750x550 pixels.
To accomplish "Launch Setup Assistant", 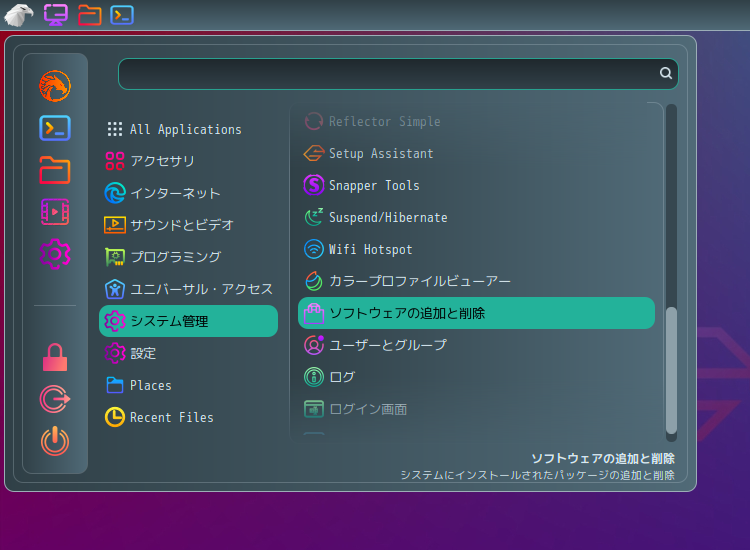I will (x=476, y=154).
